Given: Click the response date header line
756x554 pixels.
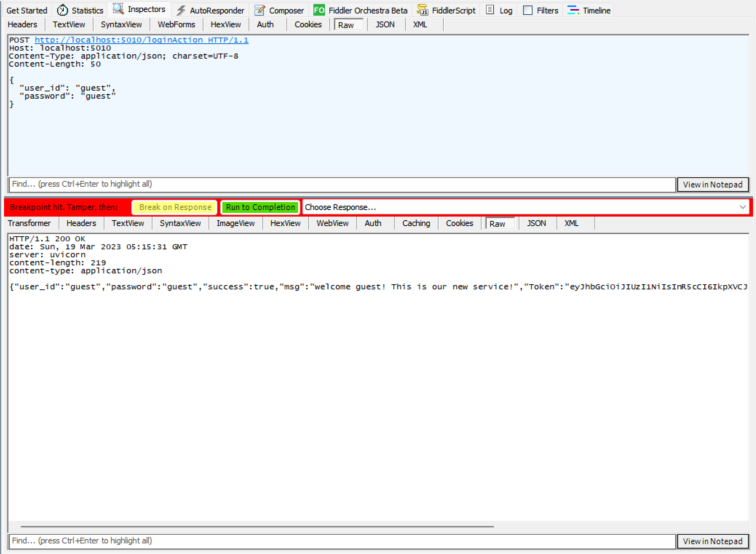Looking at the screenshot, I should [98, 247].
